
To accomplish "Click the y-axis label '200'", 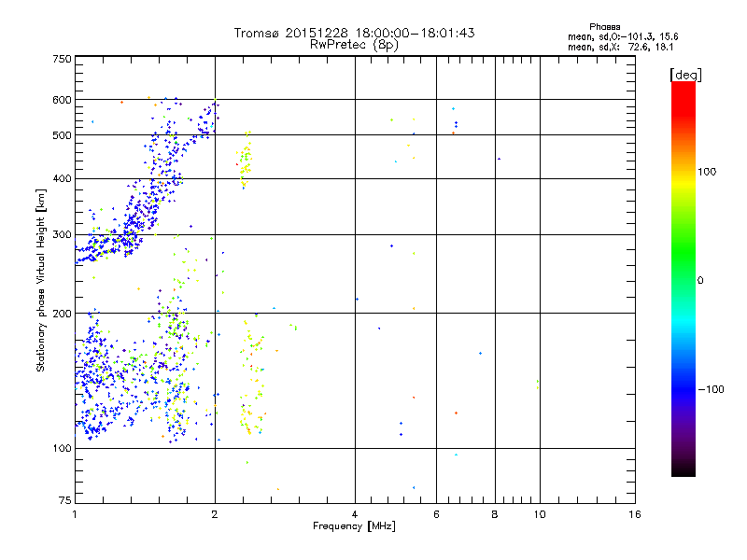I will click(x=62, y=314).
